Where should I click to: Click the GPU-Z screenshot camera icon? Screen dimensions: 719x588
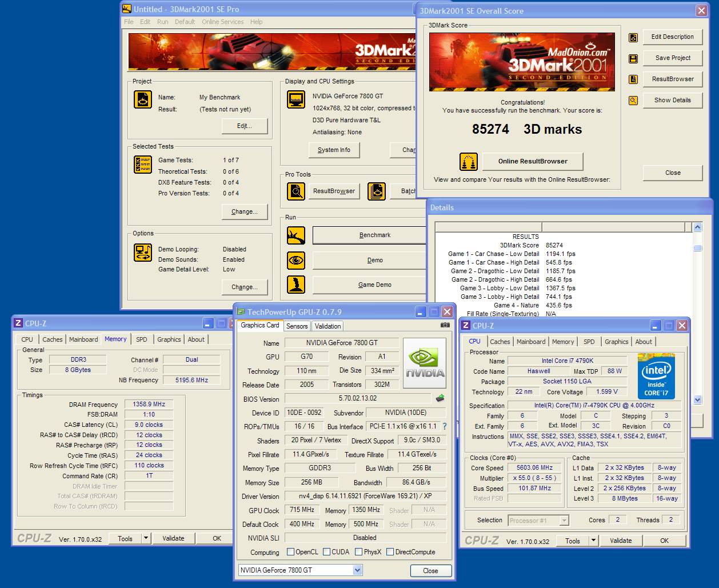tap(445, 325)
